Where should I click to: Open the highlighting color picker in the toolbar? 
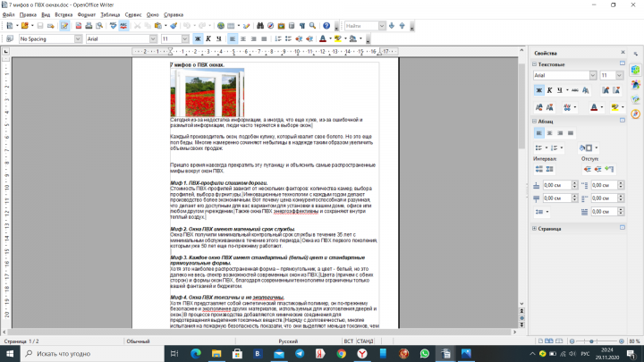[x=337, y=38]
